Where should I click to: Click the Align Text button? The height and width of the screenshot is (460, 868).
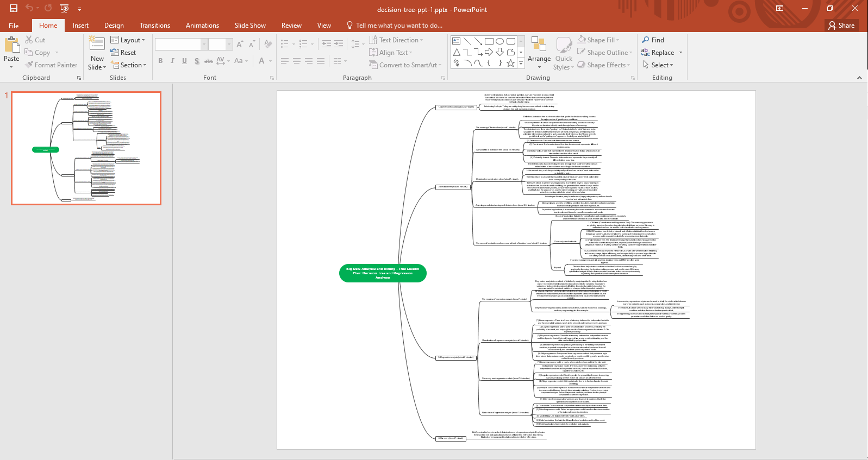click(x=390, y=53)
